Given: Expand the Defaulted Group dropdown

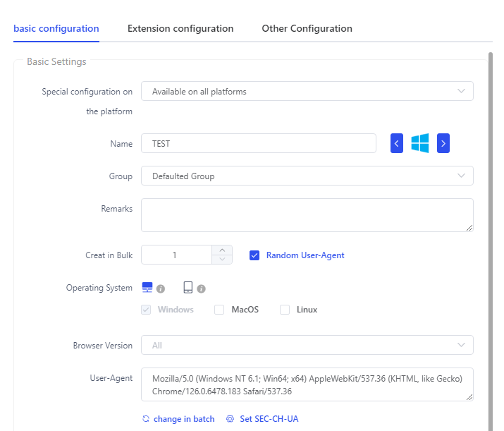Looking at the screenshot, I should [307, 176].
